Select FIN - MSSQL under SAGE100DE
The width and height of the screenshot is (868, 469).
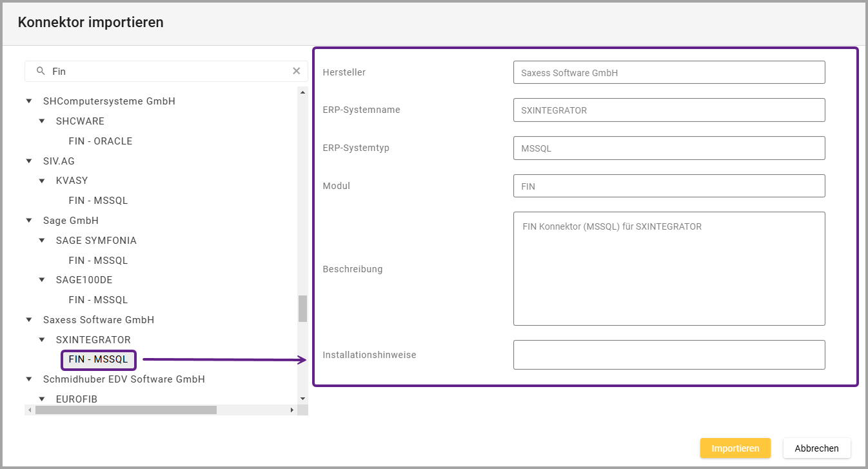[x=98, y=300]
